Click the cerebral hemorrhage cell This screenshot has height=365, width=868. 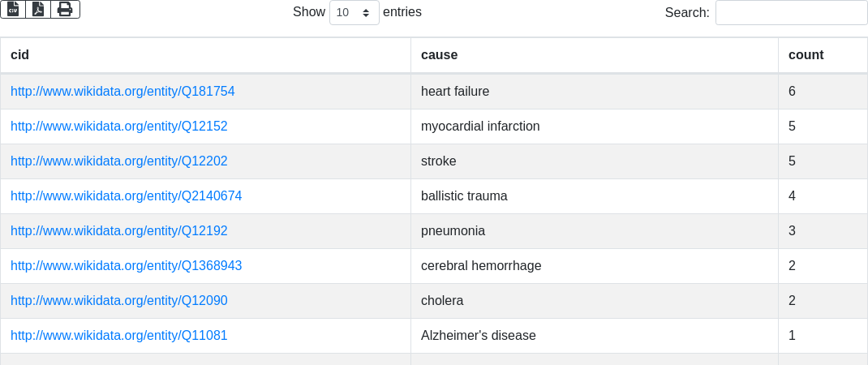tap(481, 266)
